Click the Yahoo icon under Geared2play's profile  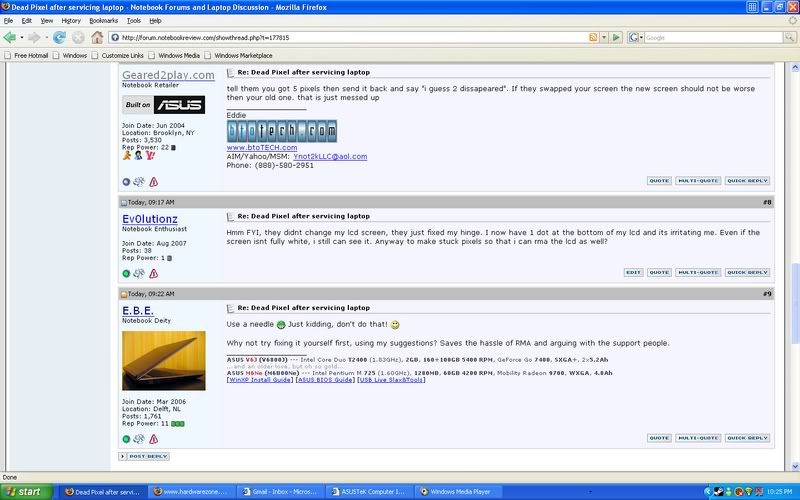[x=149, y=155]
